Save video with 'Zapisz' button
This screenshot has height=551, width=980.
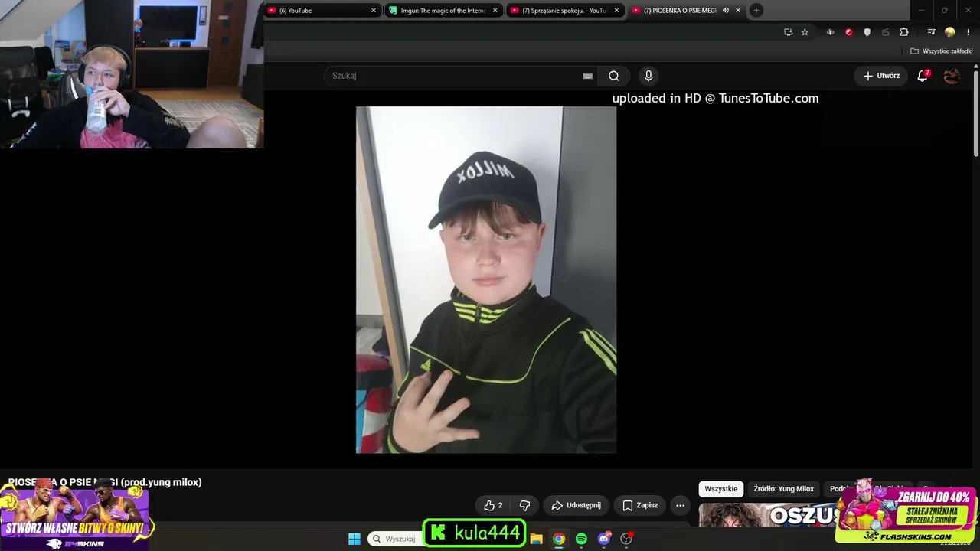click(640, 505)
